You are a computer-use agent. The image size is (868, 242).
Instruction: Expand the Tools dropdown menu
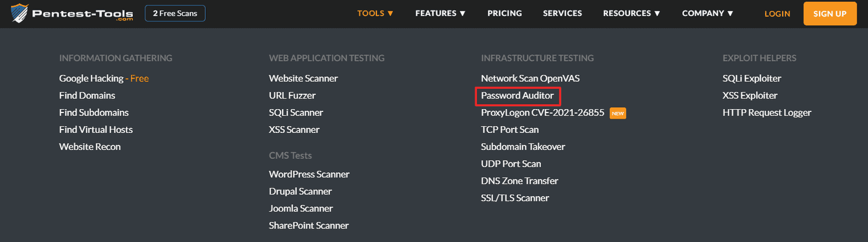coord(375,14)
